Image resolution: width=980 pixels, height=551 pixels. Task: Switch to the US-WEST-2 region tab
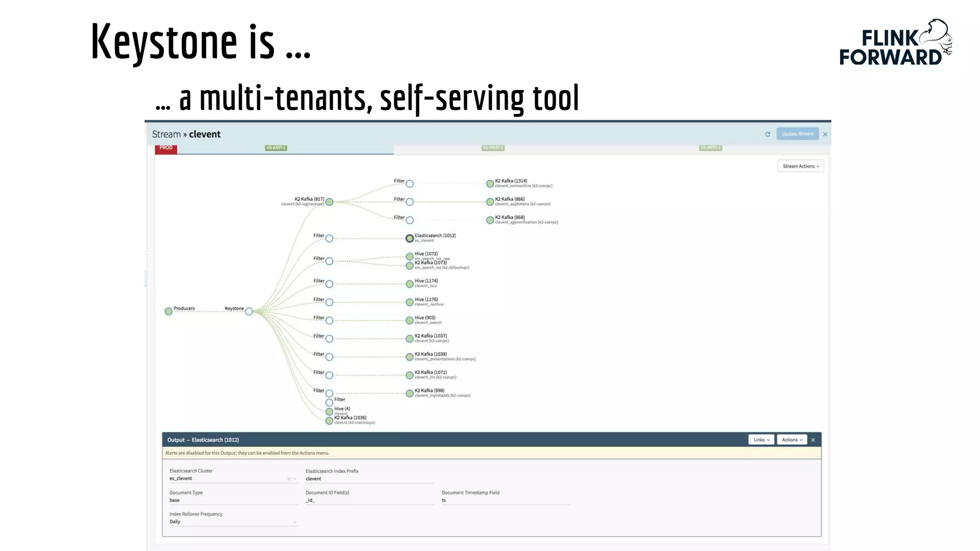[710, 148]
